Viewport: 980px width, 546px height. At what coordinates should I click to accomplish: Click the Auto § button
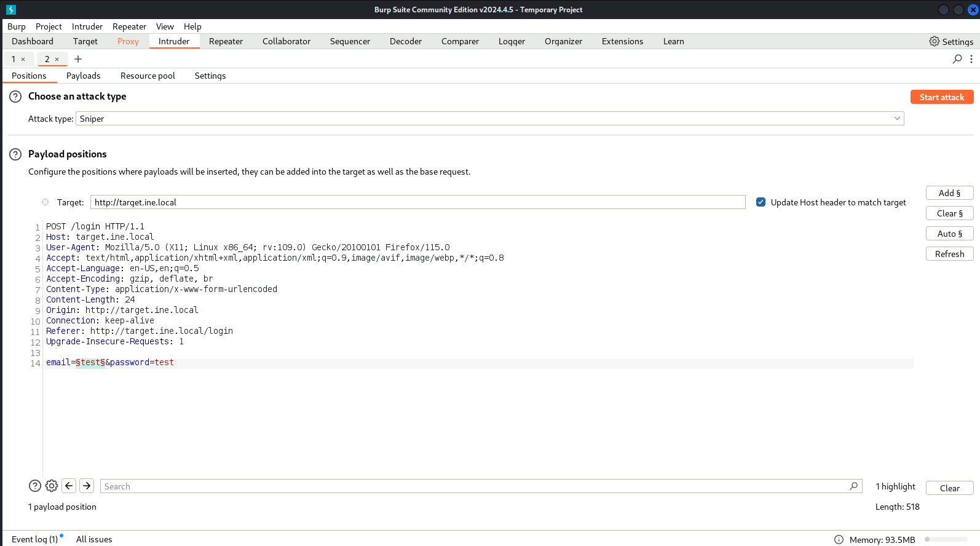pos(949,234)
